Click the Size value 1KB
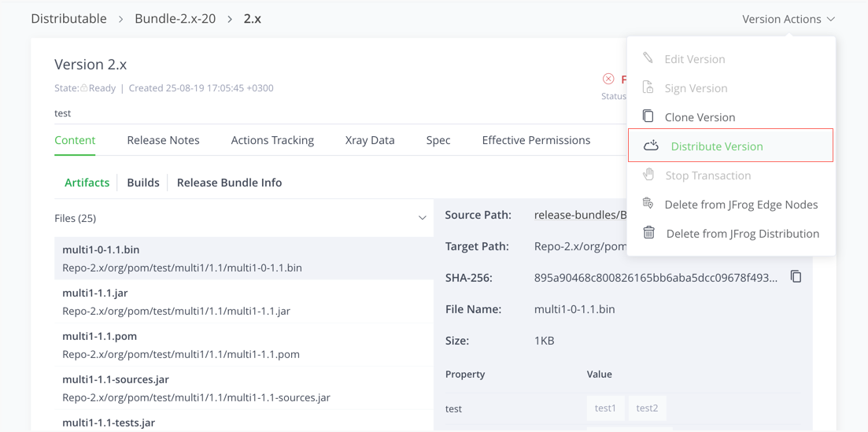The height and width of the screenshot is (432, 868). coord(544,341)
